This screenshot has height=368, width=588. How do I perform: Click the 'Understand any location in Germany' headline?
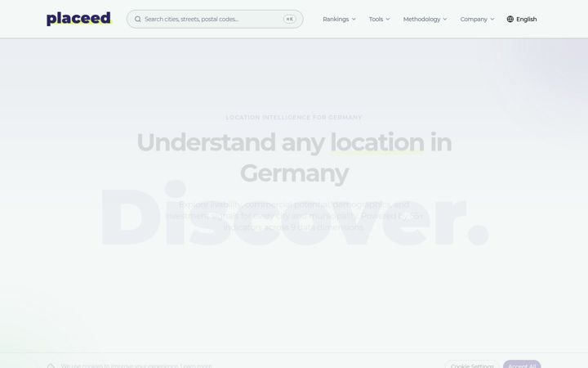(x=294, y=158)
